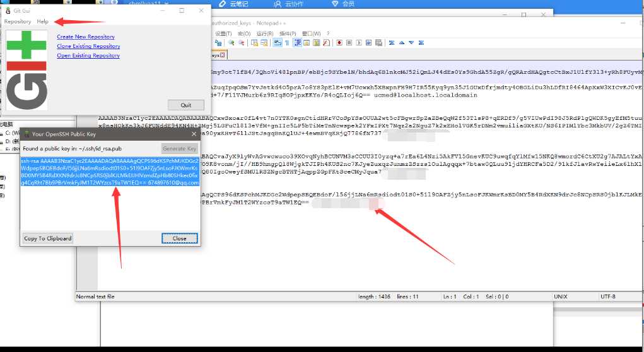The image size is (644, 352).
Task: Open the 运行(R) menu in Notepad++
Action: tap(264, 33)
